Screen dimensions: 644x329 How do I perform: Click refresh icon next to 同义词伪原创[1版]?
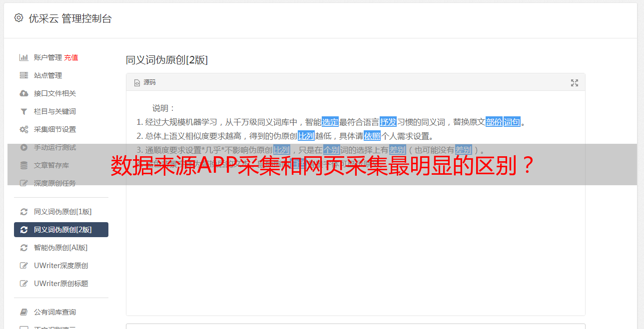23,212
